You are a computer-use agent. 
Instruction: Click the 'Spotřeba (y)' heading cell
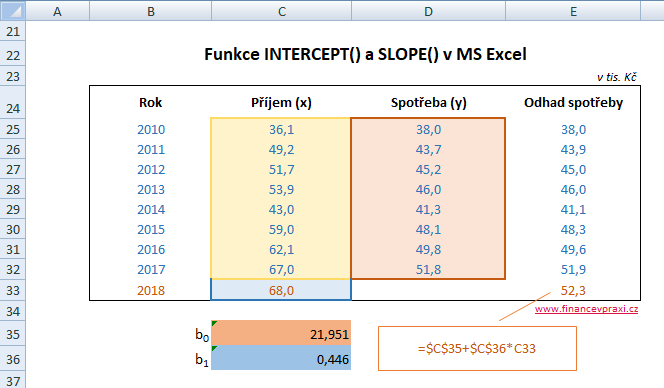tap(428, 103)
